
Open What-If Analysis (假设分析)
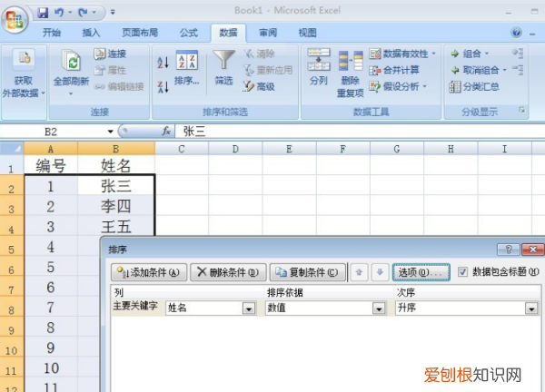[394, 86]
